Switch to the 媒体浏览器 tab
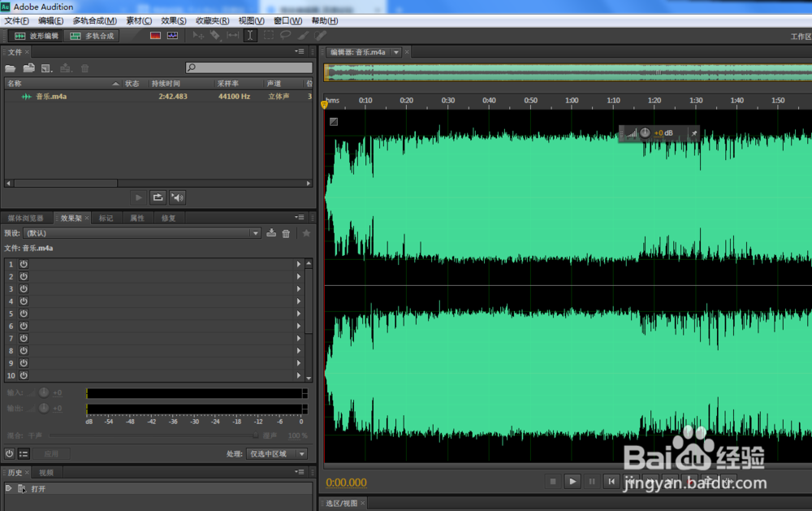The width and height of the screenshot is (812, 511). point(26,219)
